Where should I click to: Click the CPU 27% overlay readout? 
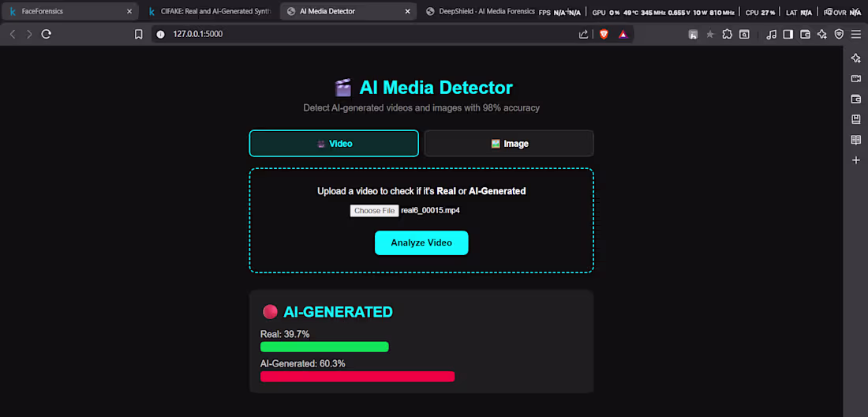(x=760, y=12)
